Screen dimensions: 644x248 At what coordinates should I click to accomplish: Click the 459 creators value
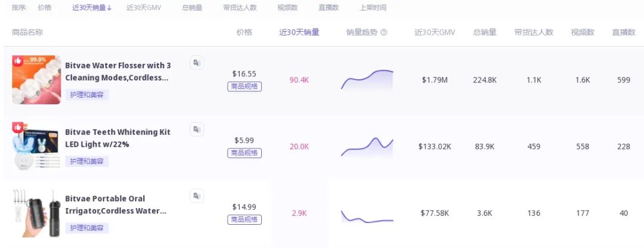point(534,147)
